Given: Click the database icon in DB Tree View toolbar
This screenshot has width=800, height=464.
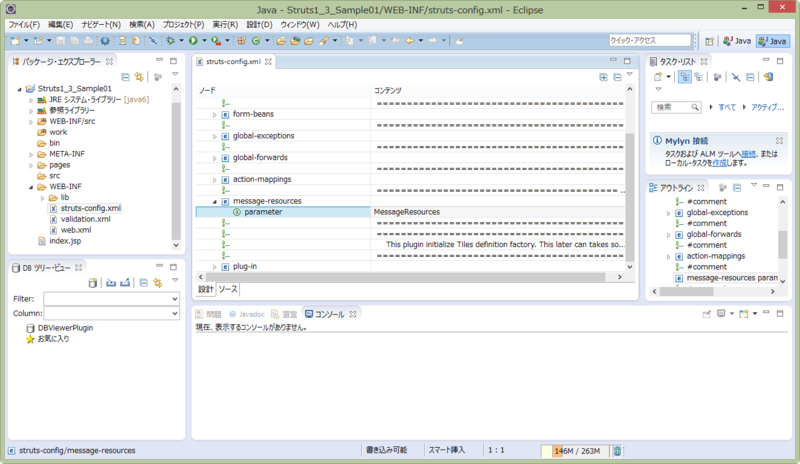Looking at the screenshot, I should [x=92, y=283].
